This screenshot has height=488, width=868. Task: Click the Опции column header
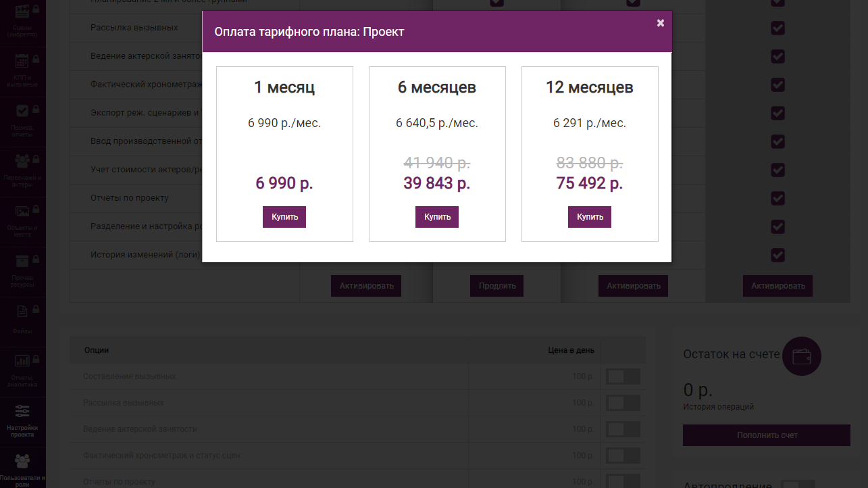[97, 350]
